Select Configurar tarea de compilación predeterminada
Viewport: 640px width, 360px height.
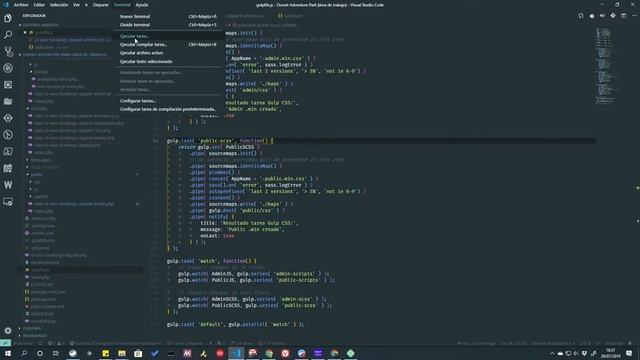(168, 109)
